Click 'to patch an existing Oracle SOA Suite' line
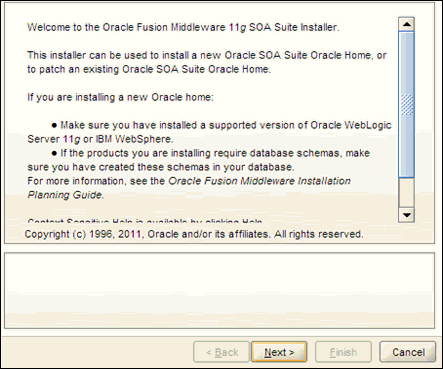Screen dimensions: 443x369 click(x=149, y=69)
